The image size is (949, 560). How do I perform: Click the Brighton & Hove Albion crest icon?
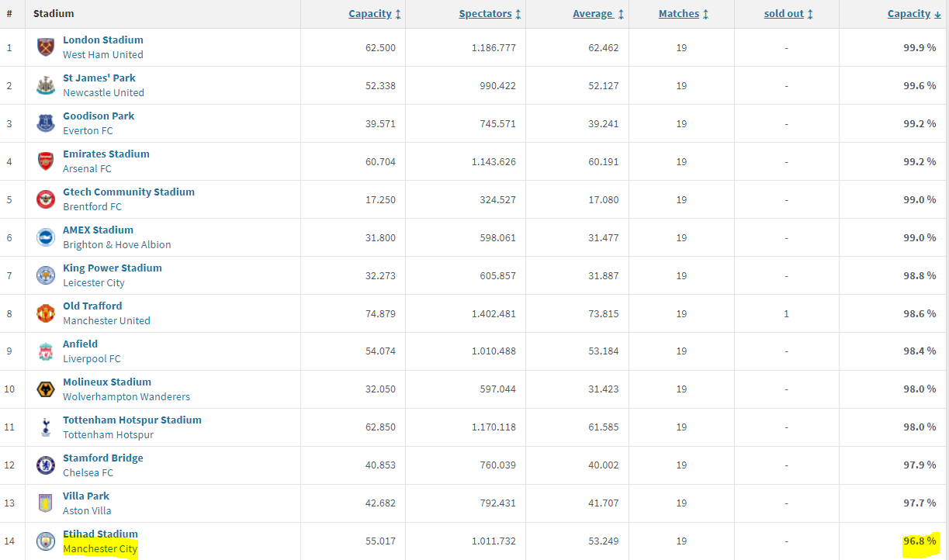(46, 237)
